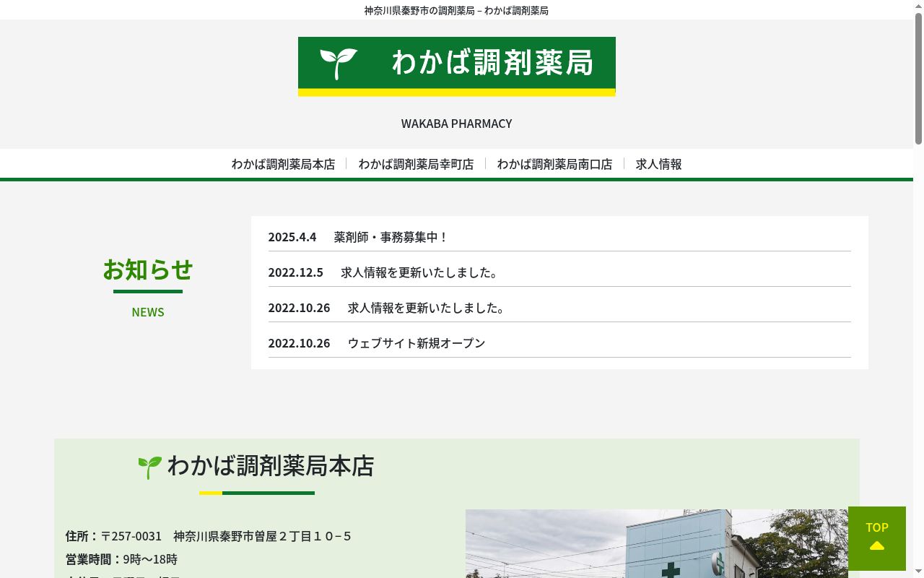This screenshot has width=924, height=578.
Task: Click the わかば調剤薬局本店 section heading
Action: coord(270,466)
